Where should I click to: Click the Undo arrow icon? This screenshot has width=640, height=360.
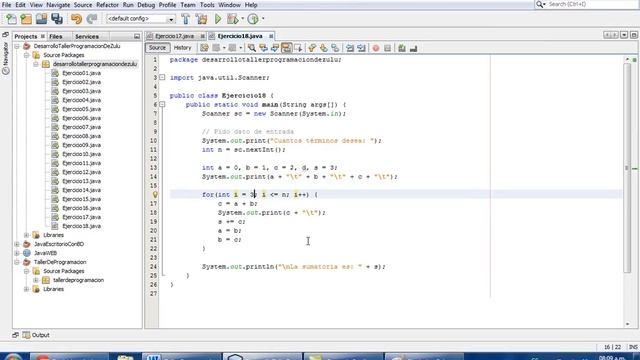click(x=76, y=19)
